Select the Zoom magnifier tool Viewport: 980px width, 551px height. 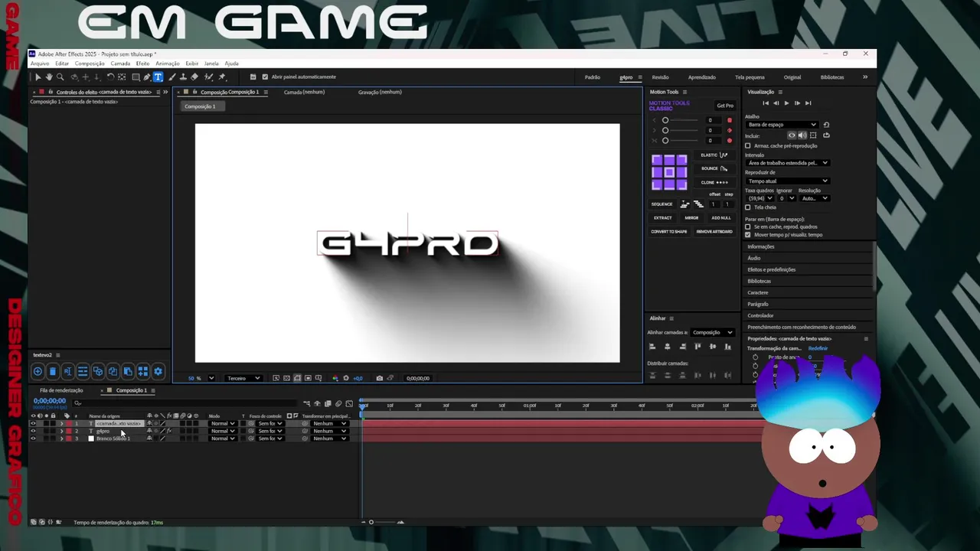tap(60, 77)
